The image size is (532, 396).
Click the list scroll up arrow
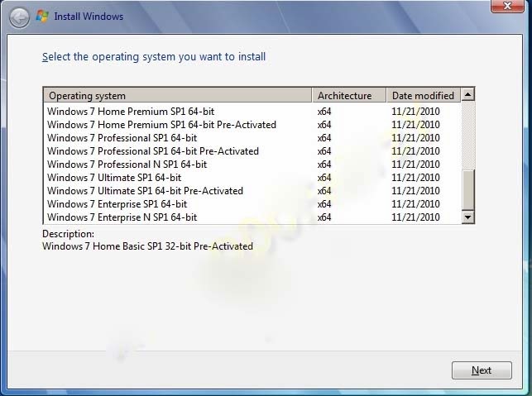click(x=467, y=94)
